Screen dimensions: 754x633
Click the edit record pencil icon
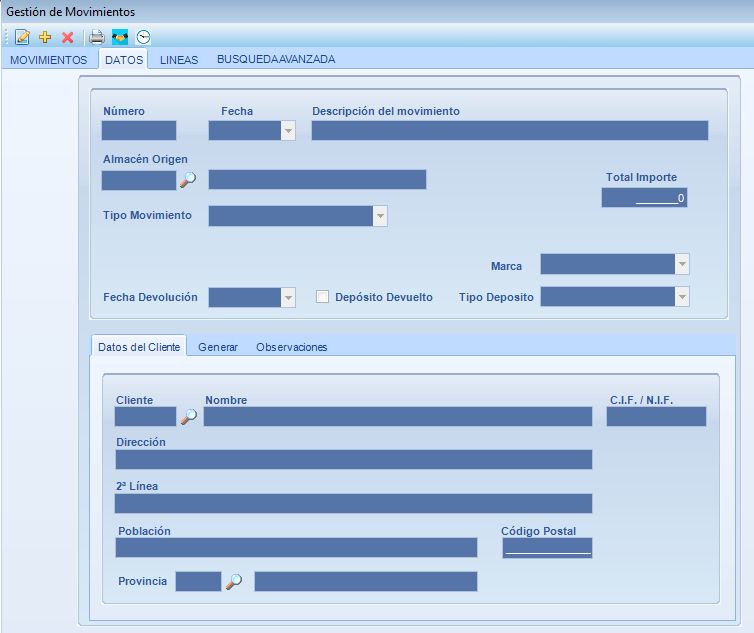[x=22, y=37]
